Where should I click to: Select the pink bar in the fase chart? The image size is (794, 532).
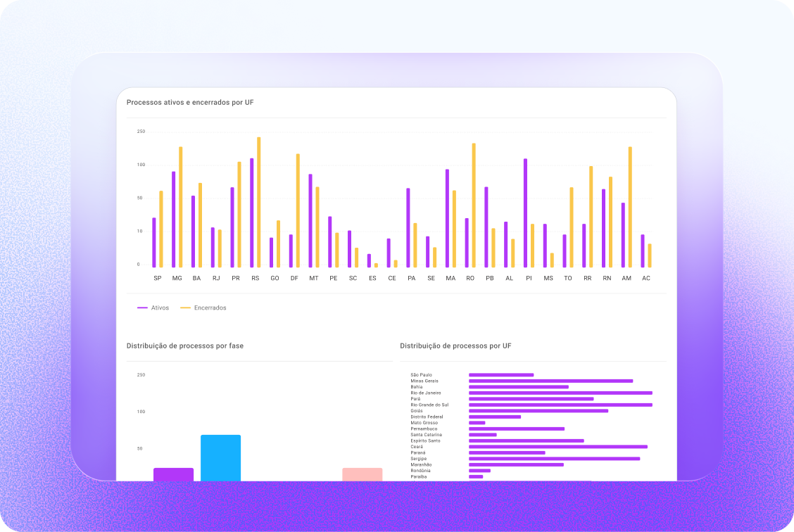pos(361,473)
